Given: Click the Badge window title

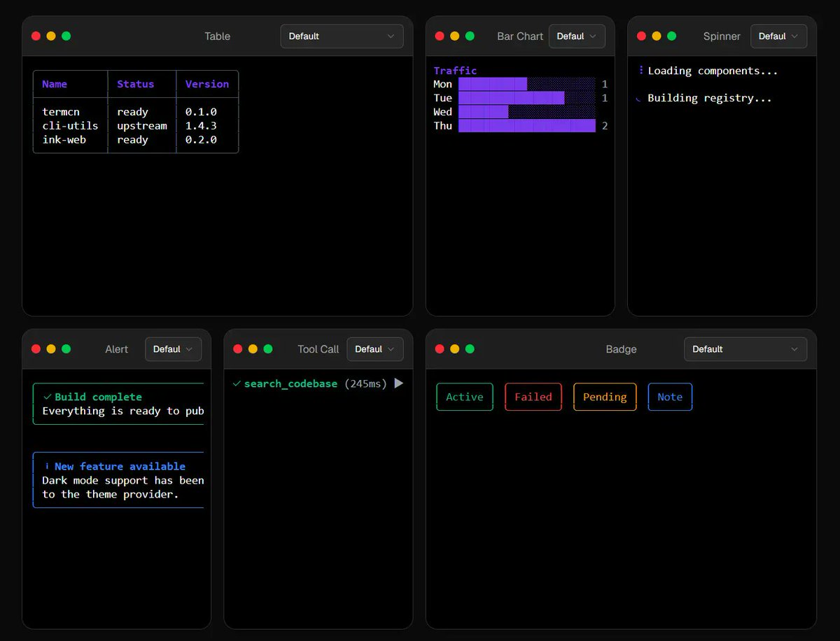Looking at the screenshot, I should coord(621,349).
